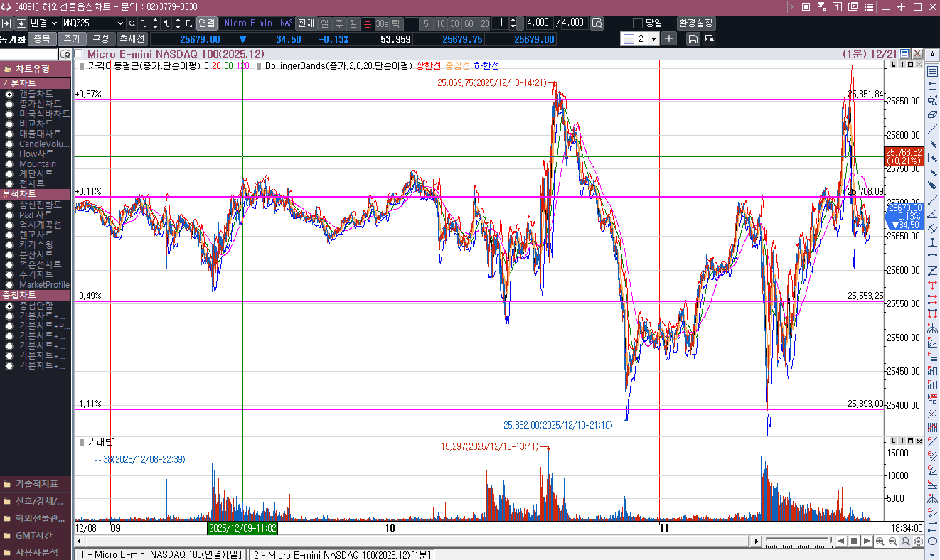Image resolution: width=940 pixels, height=560 pixels.
Task: Open the chart split count dropdown
Action: click(653, 38)
